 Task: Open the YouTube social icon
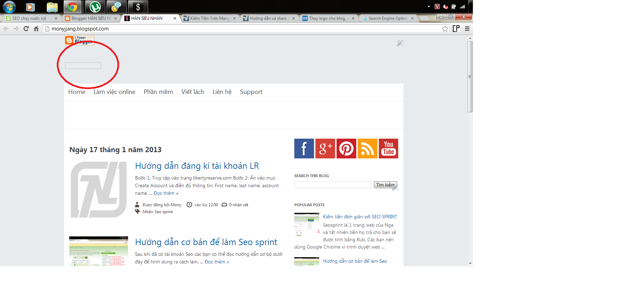click(388, 148)
